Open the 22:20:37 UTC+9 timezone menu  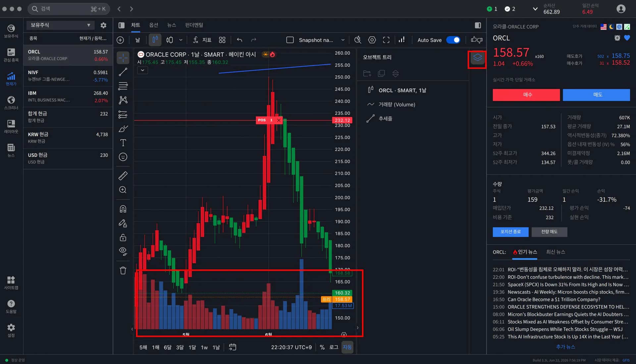[291, 347]
